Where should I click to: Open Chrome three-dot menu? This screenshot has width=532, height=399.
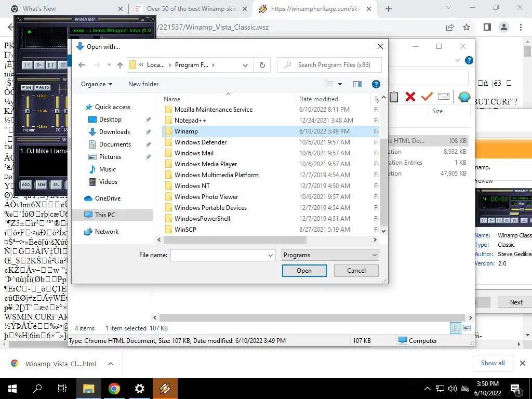click(x=521, y=27)
